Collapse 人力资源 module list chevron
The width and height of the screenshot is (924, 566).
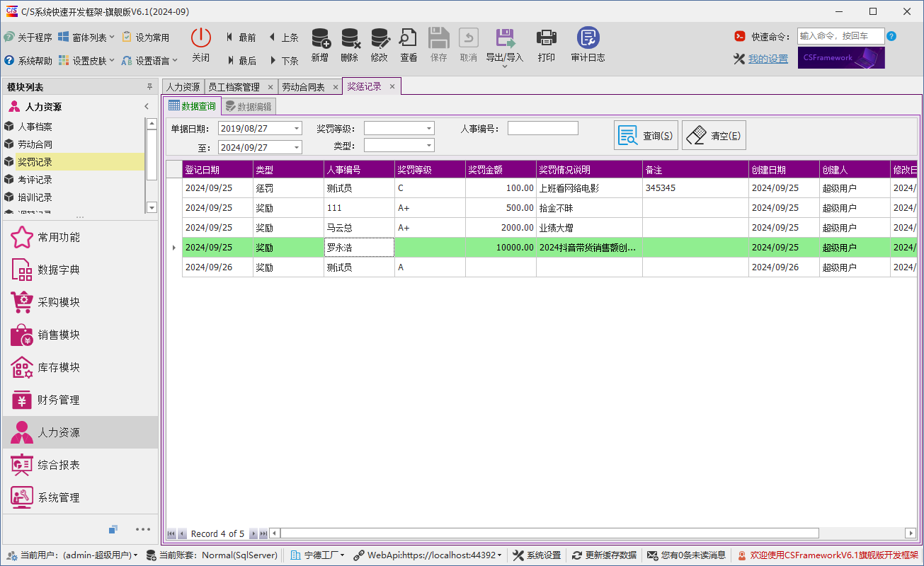(147, 107)
